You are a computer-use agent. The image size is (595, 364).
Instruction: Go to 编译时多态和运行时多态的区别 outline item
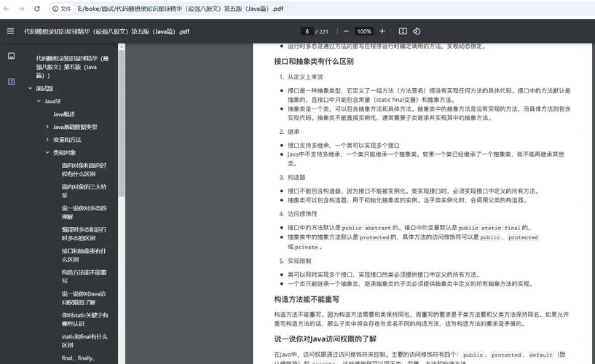coord(84,234)
